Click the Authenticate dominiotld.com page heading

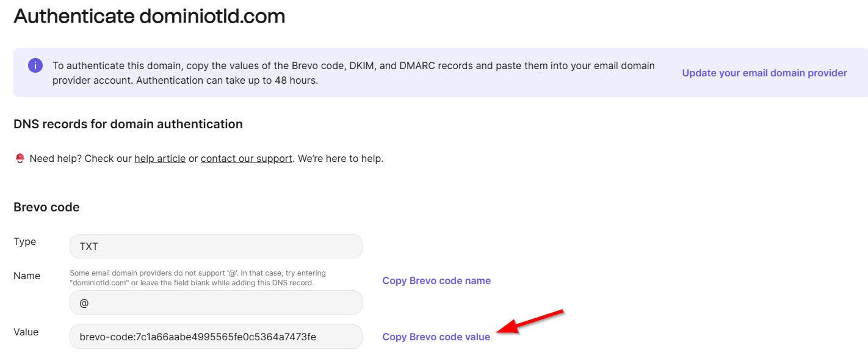click(x=150, y=16)
